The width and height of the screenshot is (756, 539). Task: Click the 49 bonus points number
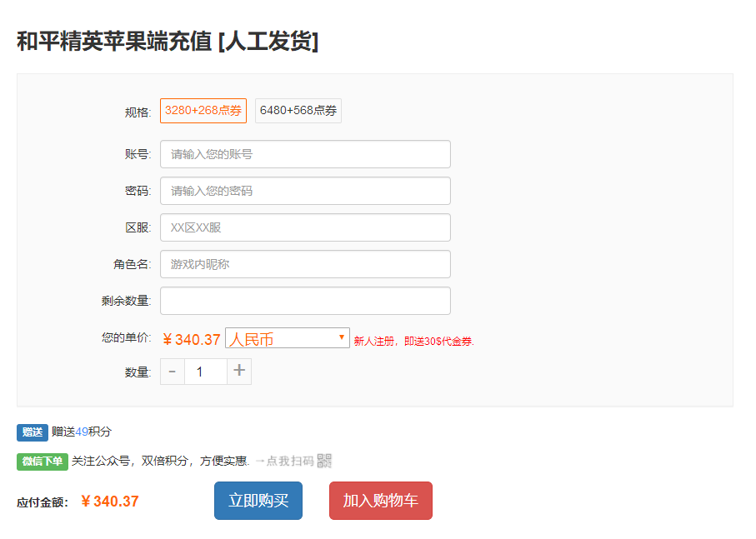[82, 432]
